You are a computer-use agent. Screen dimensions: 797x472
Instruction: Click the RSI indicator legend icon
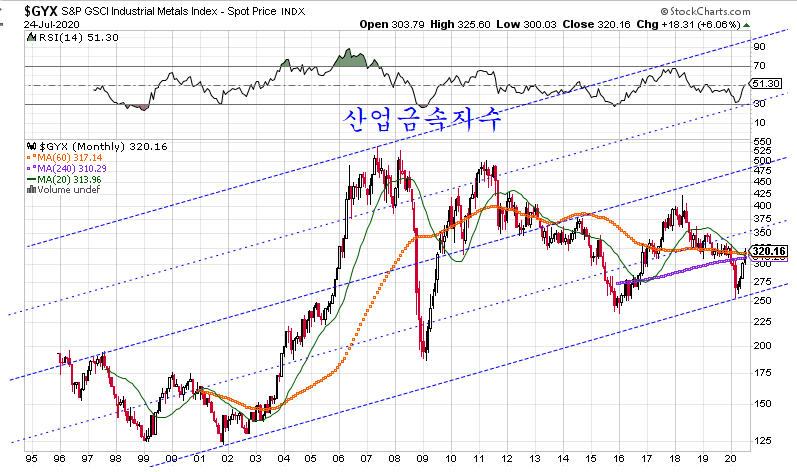32,37
